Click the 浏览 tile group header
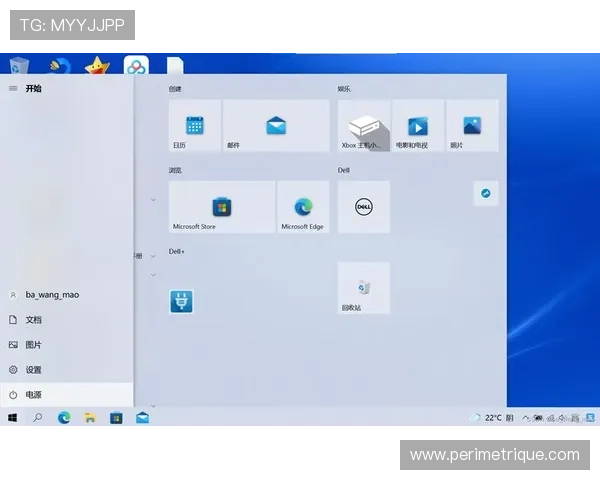Screen dimensions: 600x480 (175, 170)
